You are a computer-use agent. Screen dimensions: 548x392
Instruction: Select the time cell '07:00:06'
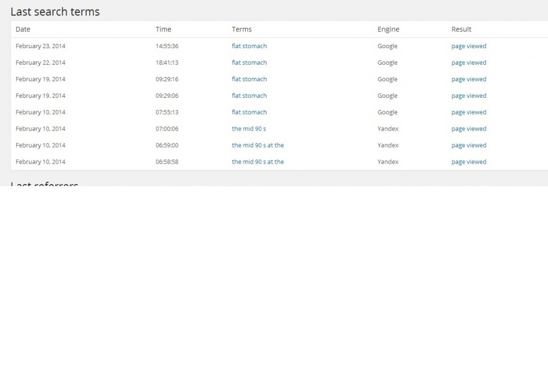167,128
